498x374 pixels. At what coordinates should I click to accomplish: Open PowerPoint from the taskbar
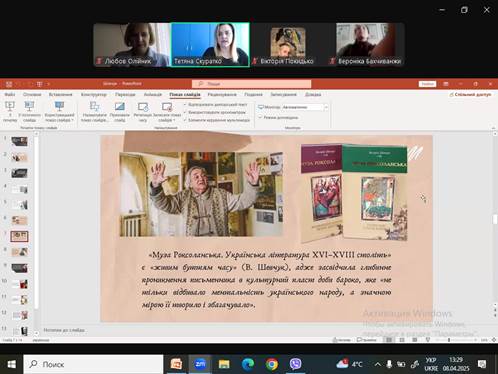coord(176,364)
